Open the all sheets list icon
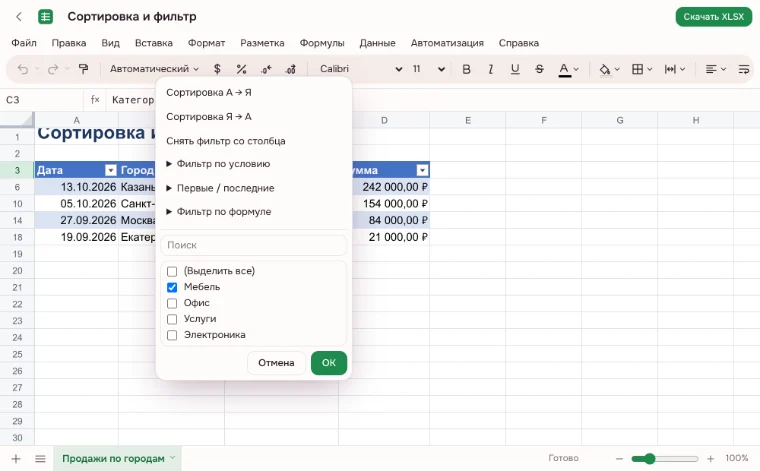 coord(40,458)
